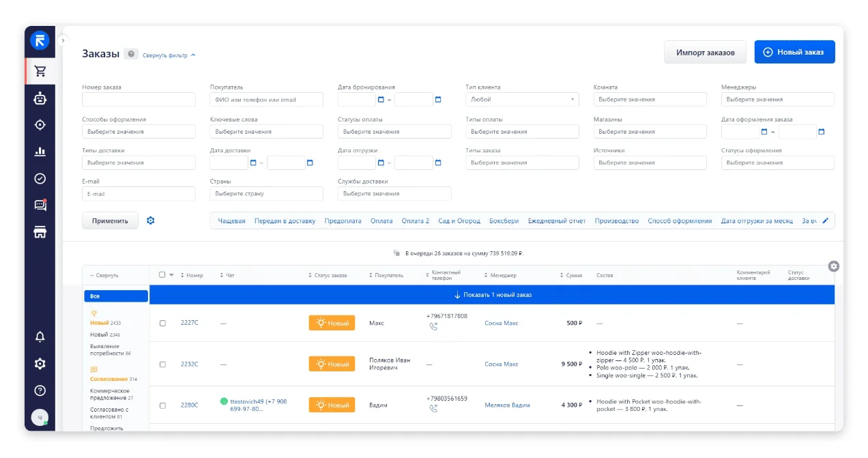Image resolution: width=868 pixels, height=458 pixels.
Task: Check the box for order 2232C
Action: click(x=162, y=364)
